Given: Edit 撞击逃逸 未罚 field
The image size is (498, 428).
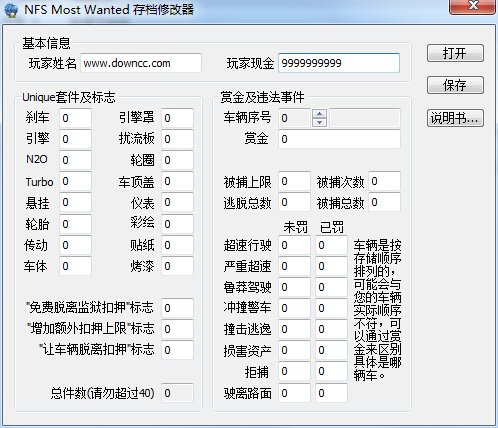Looking at the screenshot, I should 294,329.
